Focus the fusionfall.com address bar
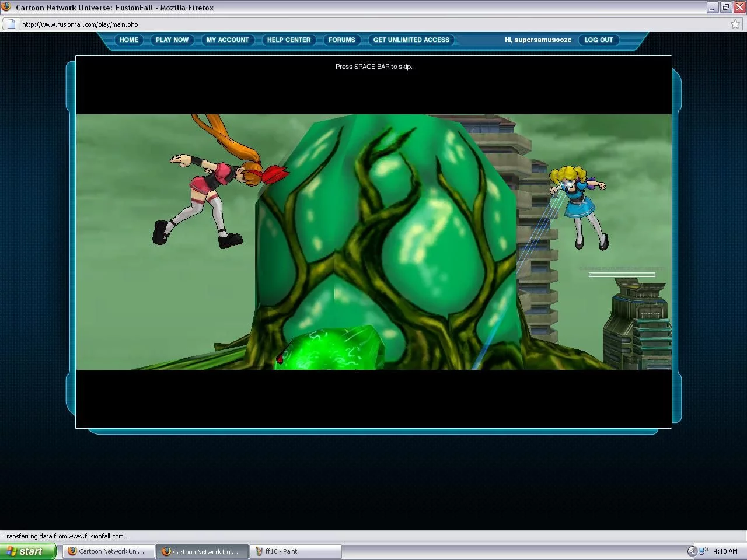The image size is (747, 560). tap(373, 24)
